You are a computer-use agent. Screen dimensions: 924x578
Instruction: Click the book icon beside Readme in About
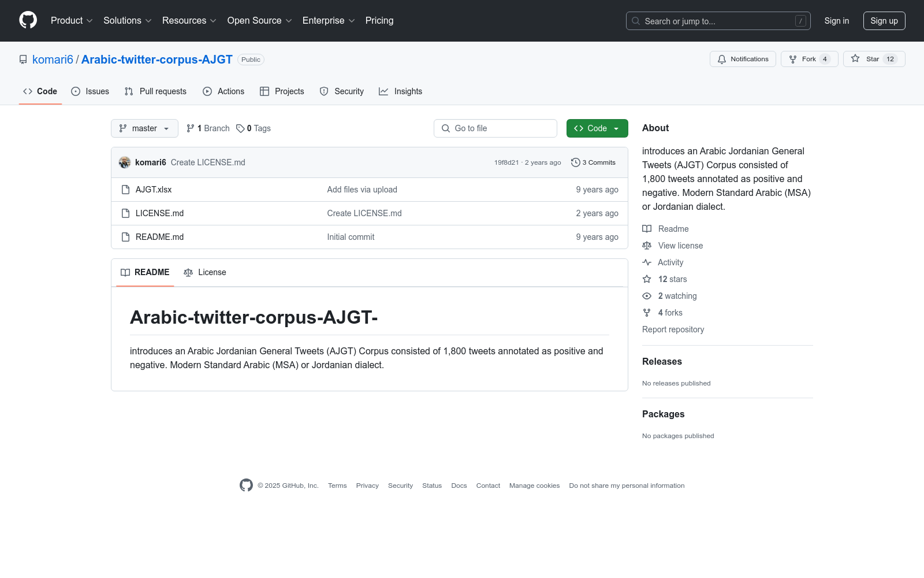click(647, 229)
